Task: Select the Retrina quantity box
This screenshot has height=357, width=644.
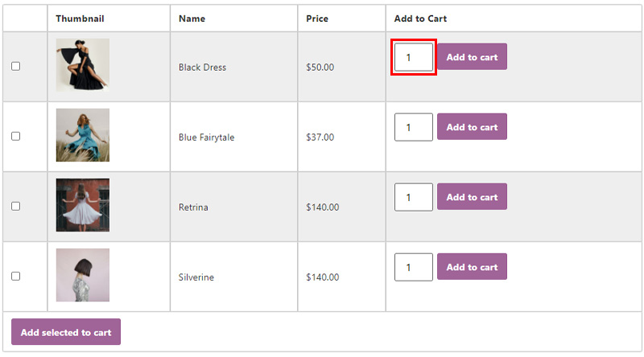Action: pos(414,197)
